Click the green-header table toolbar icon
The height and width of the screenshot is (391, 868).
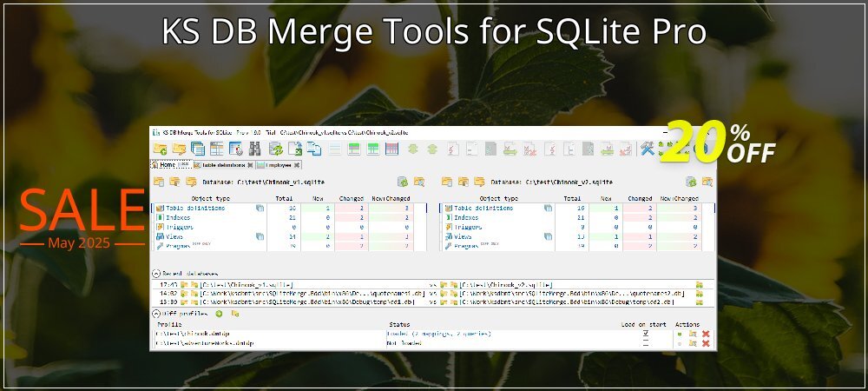[x=354, y=149]
